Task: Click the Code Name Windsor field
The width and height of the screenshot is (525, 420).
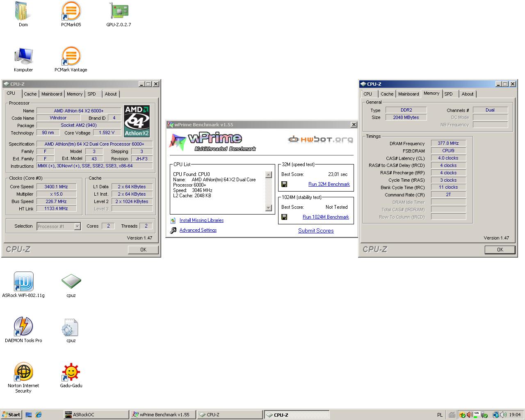Action: [x=58, y=118]
